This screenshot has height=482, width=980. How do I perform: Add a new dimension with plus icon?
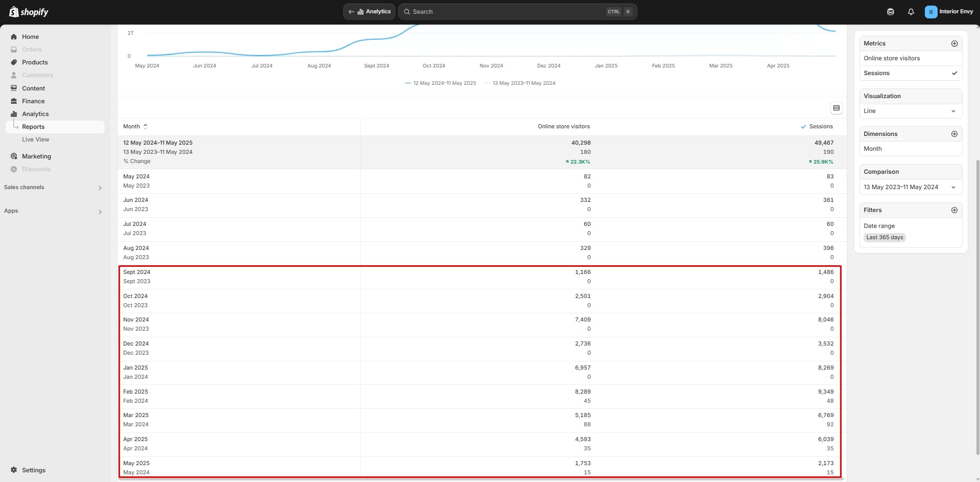954,134
